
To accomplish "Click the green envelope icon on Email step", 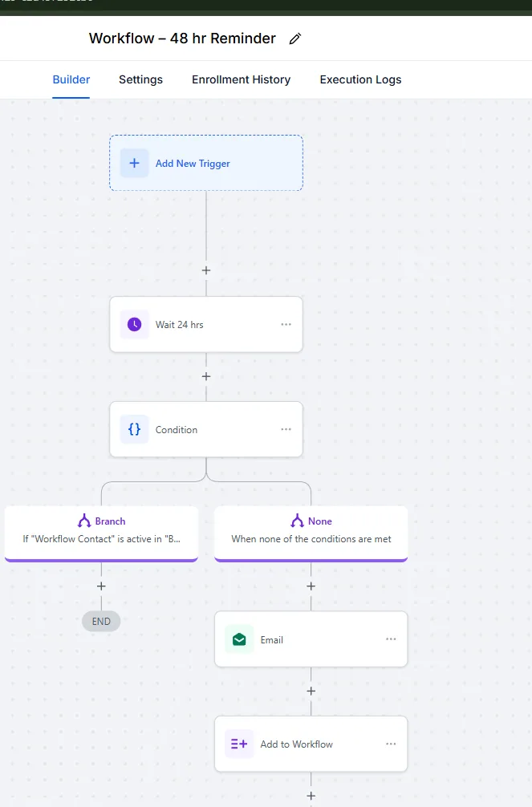I will coord(239,639).
